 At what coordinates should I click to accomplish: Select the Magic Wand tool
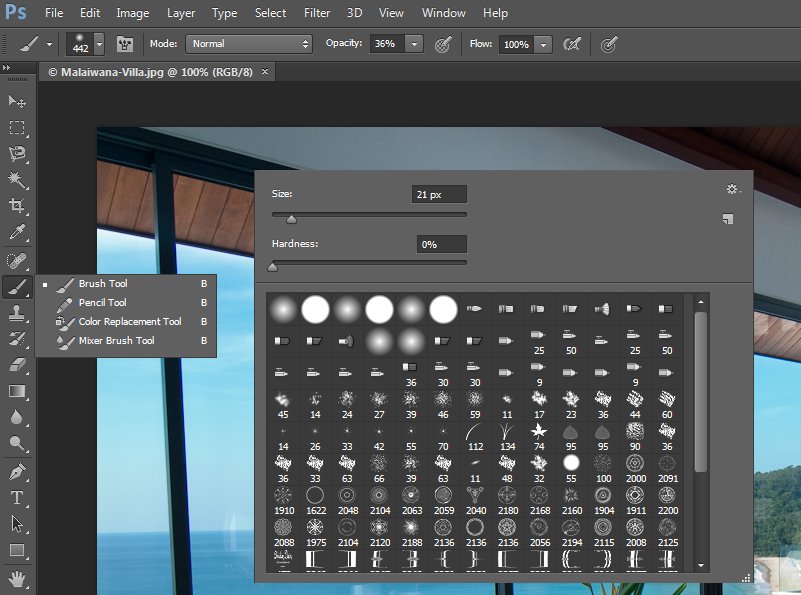pos(17,180)
